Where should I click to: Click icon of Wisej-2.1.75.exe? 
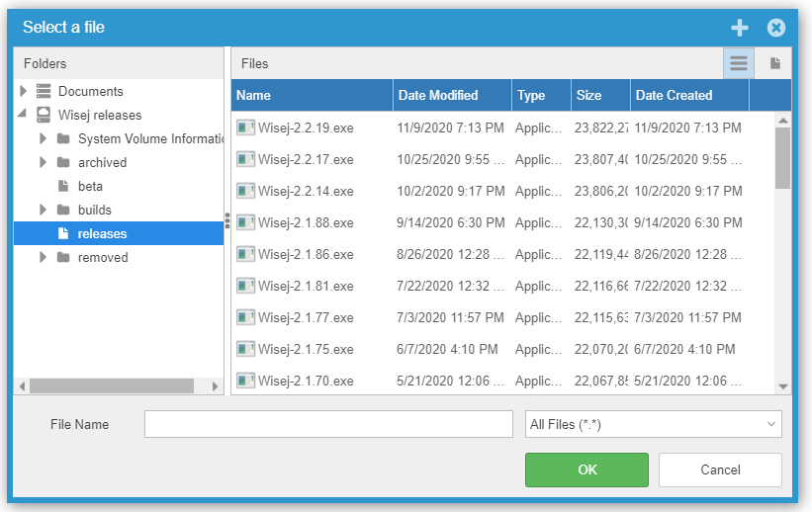click(x=245, y=349)
